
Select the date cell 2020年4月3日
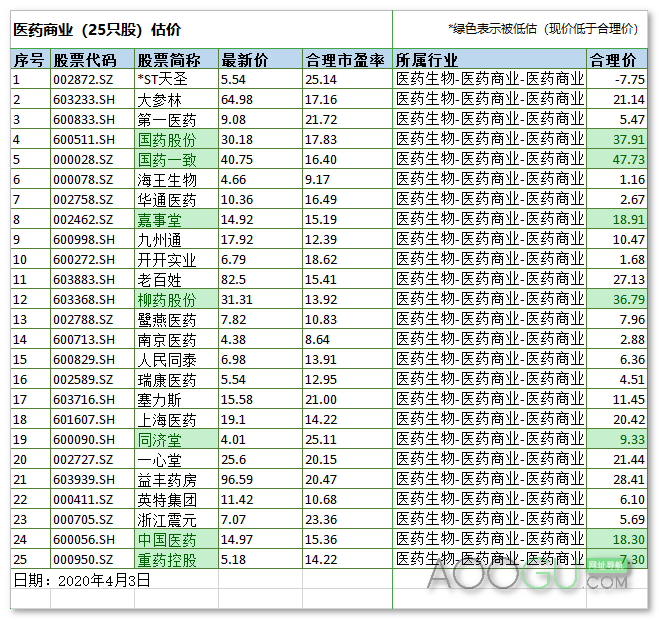(x=82, y=580)
